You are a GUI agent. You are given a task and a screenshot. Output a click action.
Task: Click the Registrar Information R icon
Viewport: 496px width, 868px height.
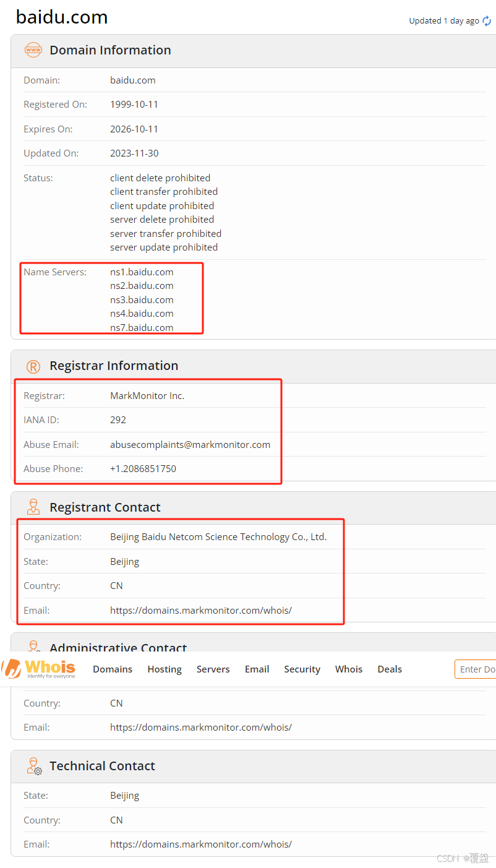33,366
